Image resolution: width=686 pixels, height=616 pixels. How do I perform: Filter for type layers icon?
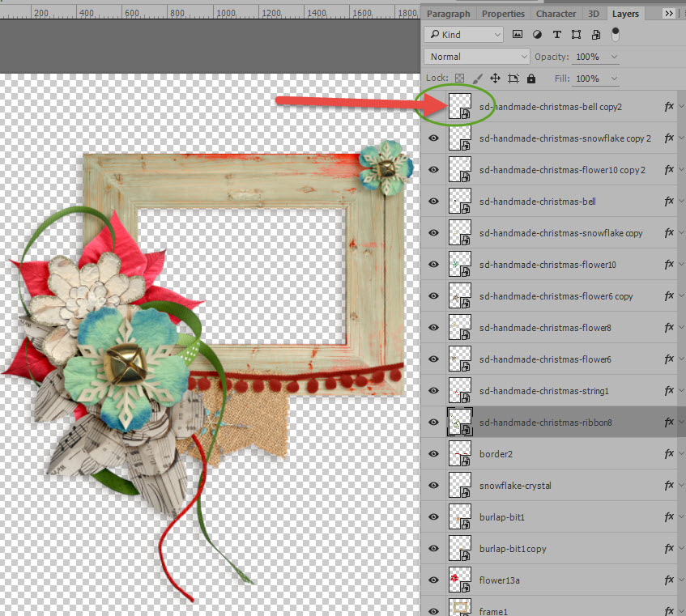pos(557,35)
